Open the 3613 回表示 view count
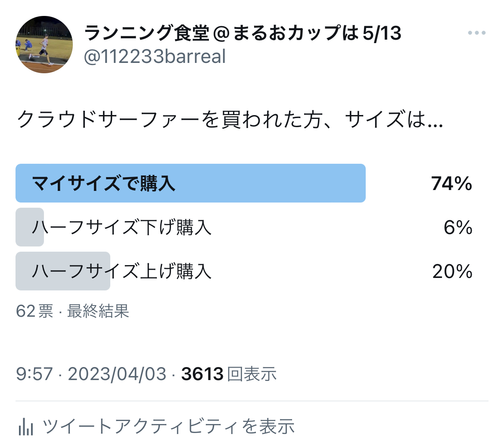 228,374
